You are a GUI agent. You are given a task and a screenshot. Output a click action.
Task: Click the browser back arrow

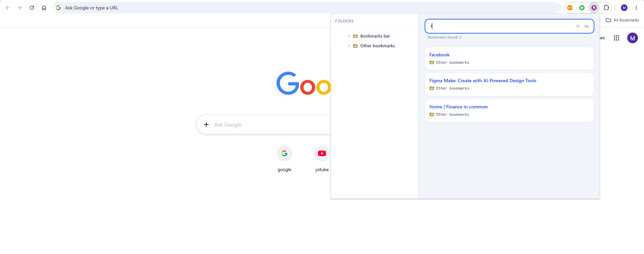(x=8, y=8)
